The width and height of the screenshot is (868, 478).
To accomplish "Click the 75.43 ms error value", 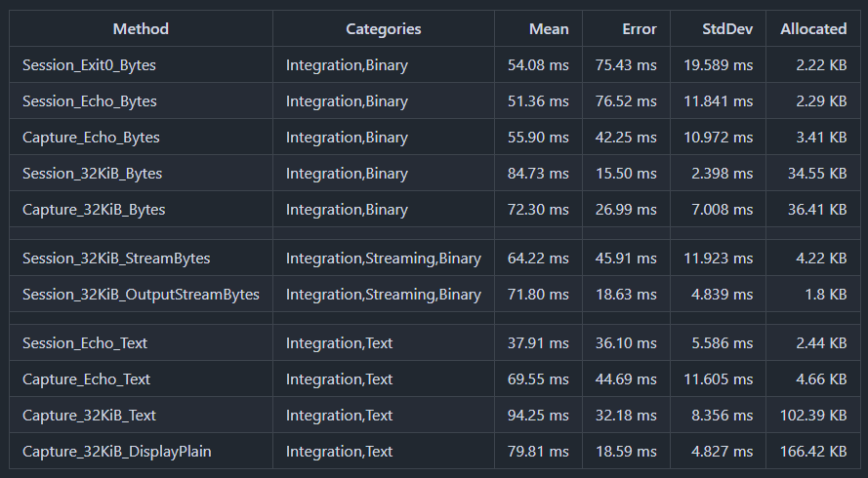I will pyautogui.click(x=626, y=65).
